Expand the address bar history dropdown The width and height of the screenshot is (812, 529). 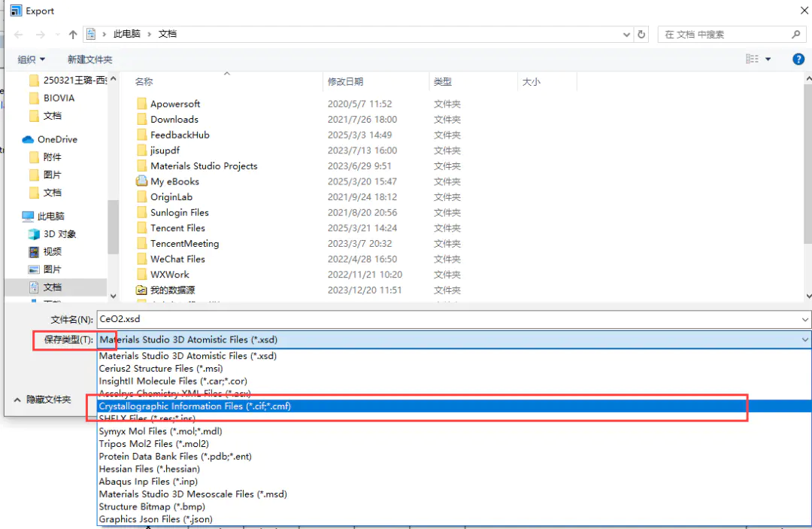626,34
